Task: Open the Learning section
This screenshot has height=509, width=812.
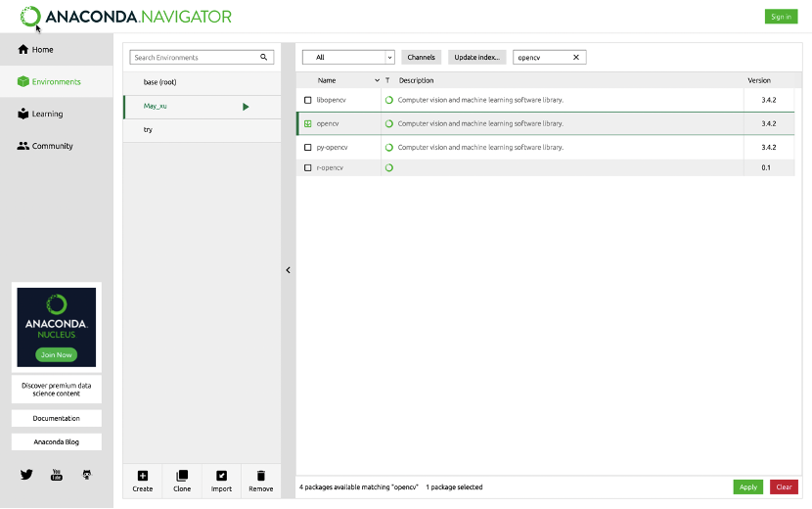Action: [57, 114]
